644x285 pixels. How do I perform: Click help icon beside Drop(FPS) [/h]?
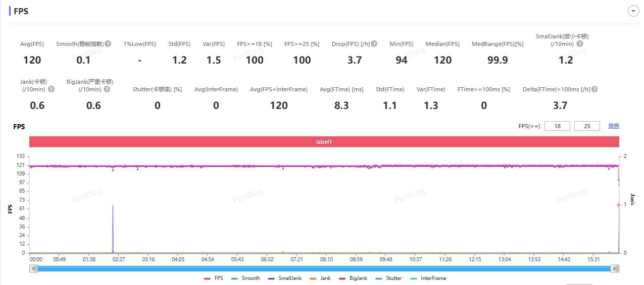[374, 44]
